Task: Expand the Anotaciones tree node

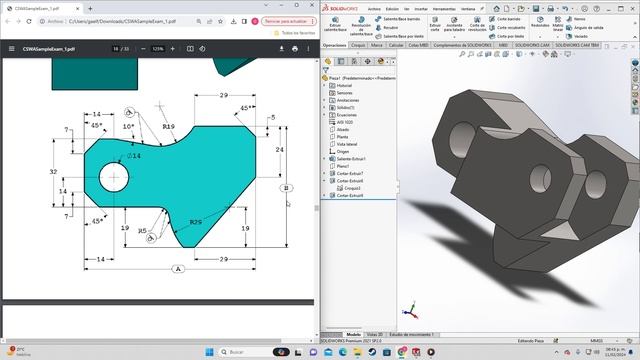Action: click(324, 100)
